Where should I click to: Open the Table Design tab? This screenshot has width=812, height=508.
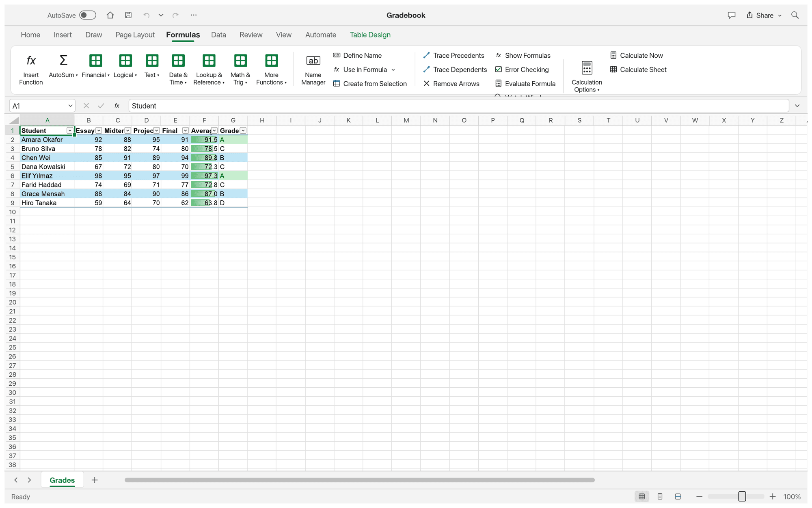(x=370, y=35)
